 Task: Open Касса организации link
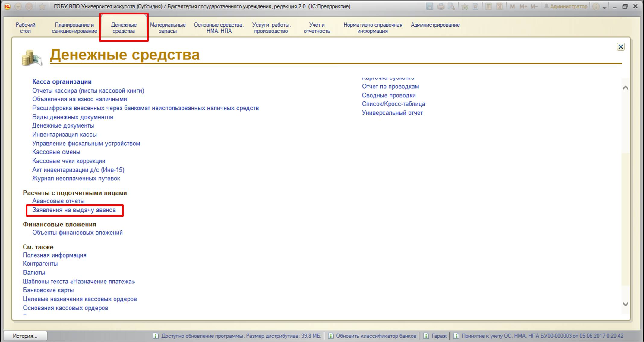(x=62, y=81)
